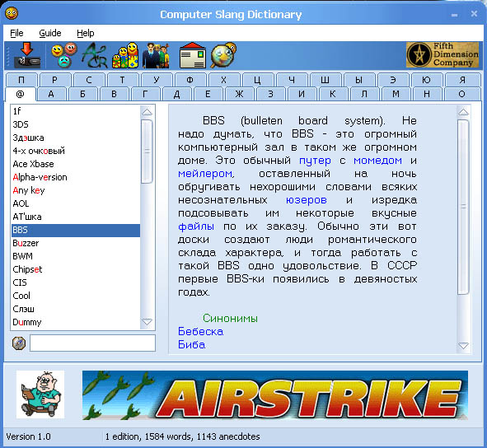Switch to the К letter tab
The image size is (487, 448).
333,94
